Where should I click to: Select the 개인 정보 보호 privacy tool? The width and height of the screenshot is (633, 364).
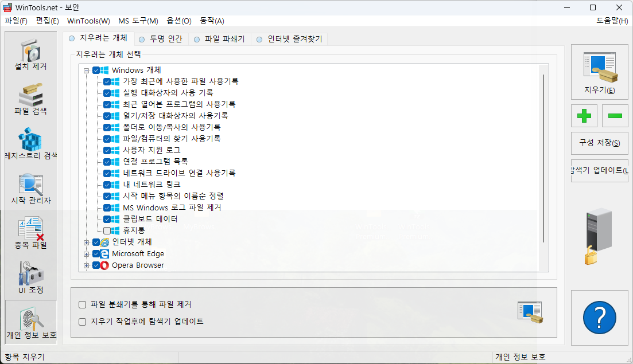(31, 323)
